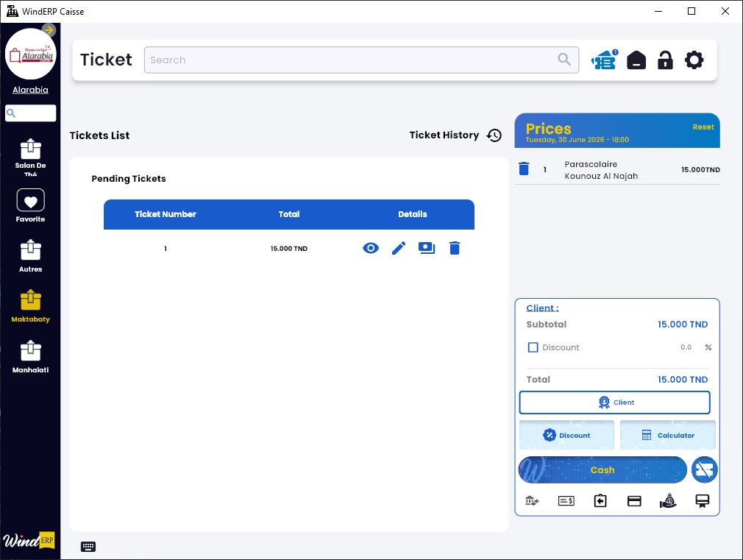Screen dimensions: 743x560
Task: Select the Maktabaty category
Action: tap(30, 306)
